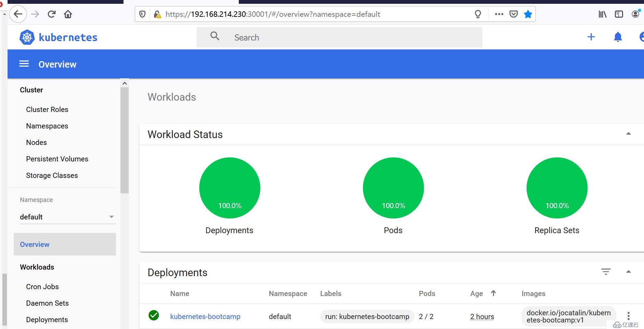Click the Replica Sets status pie chart
The width and height of the screenshot is (644, 329).
click(x=557, y=188)
